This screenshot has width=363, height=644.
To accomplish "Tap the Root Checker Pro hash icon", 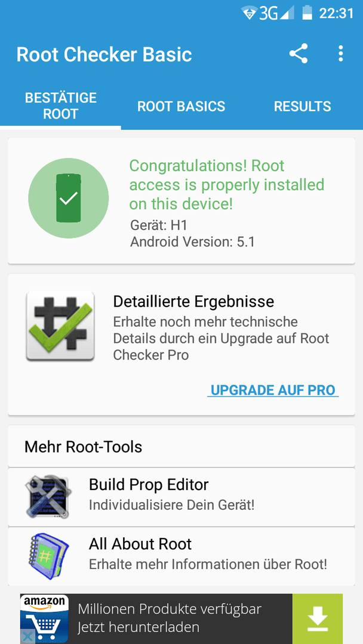I will click(60, 326).
